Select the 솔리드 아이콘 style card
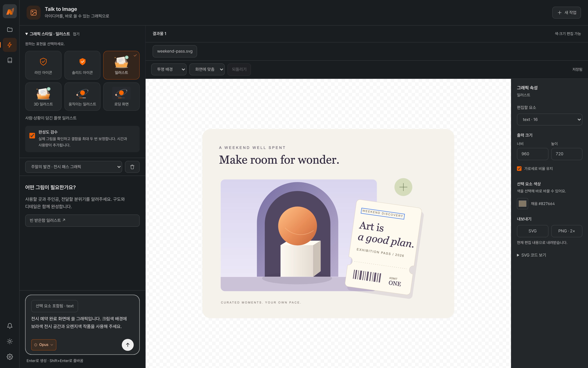The image size is (588, 368). click(x=82, y=65)
